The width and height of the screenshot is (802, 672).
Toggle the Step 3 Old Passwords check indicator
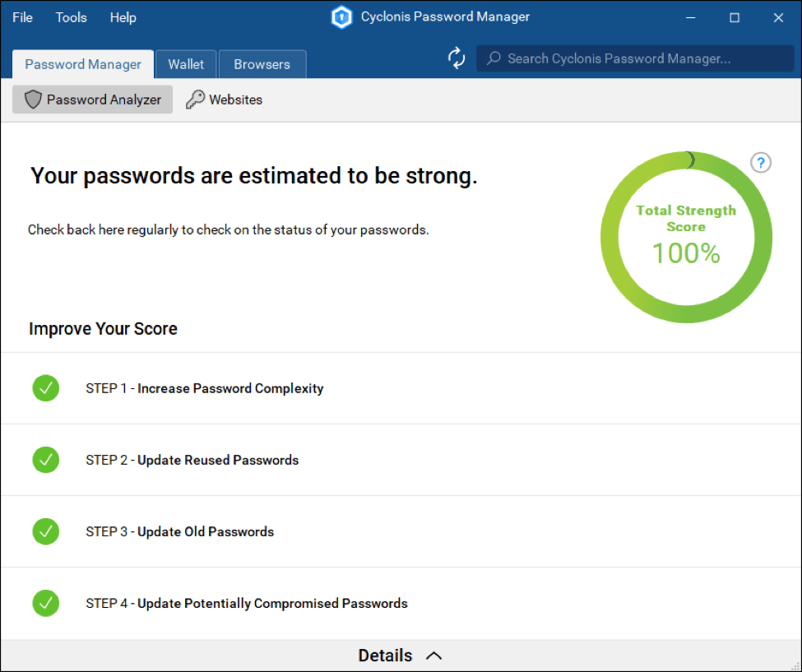pyautogui.click(x=45, y=531)
